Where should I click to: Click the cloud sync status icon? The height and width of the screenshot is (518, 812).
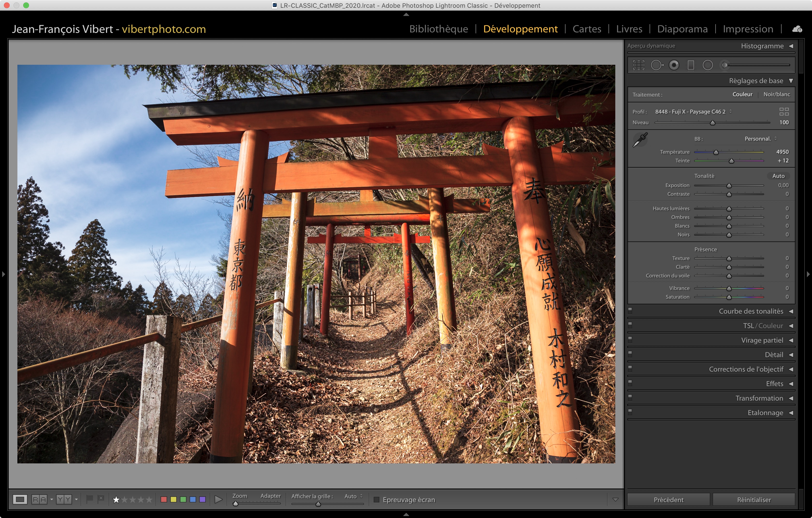coord(797,29)
